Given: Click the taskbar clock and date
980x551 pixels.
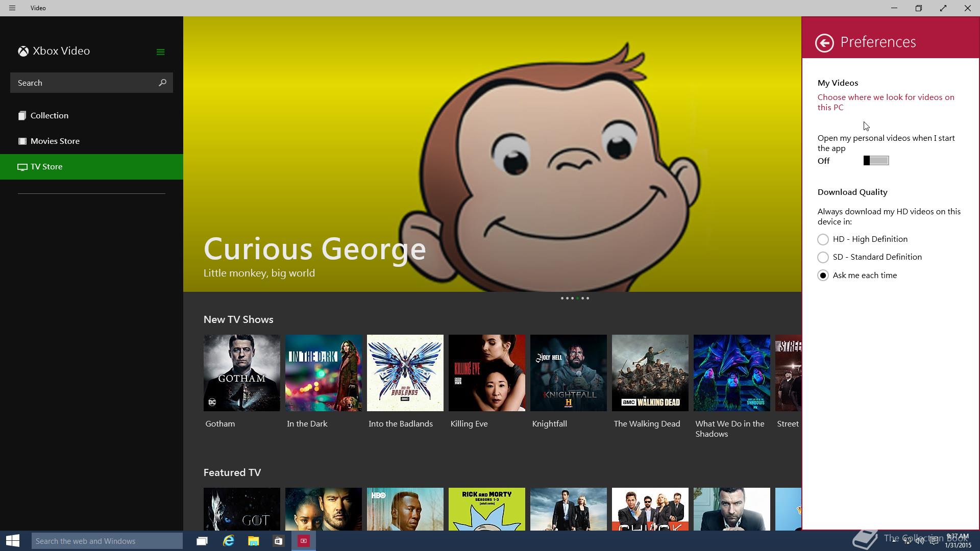Looking at the screenshot, I should (958, 541).
